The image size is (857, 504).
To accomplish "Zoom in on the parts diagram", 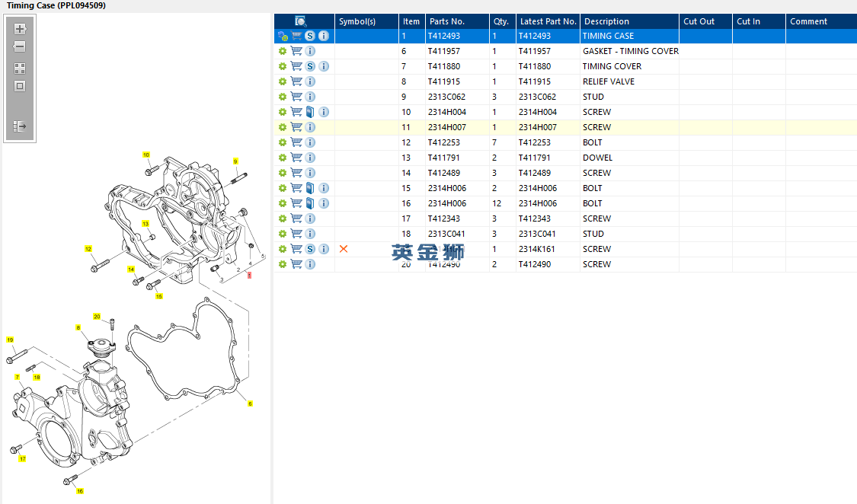I will coord(20,29).
